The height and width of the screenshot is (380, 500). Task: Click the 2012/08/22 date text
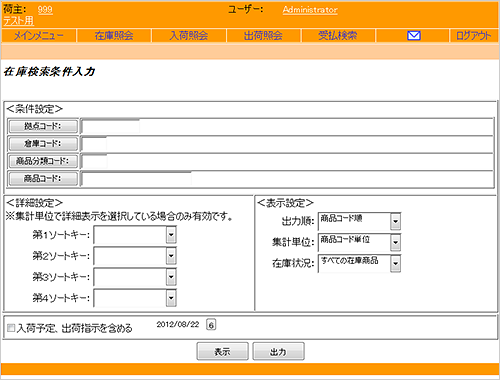point(178,324)
